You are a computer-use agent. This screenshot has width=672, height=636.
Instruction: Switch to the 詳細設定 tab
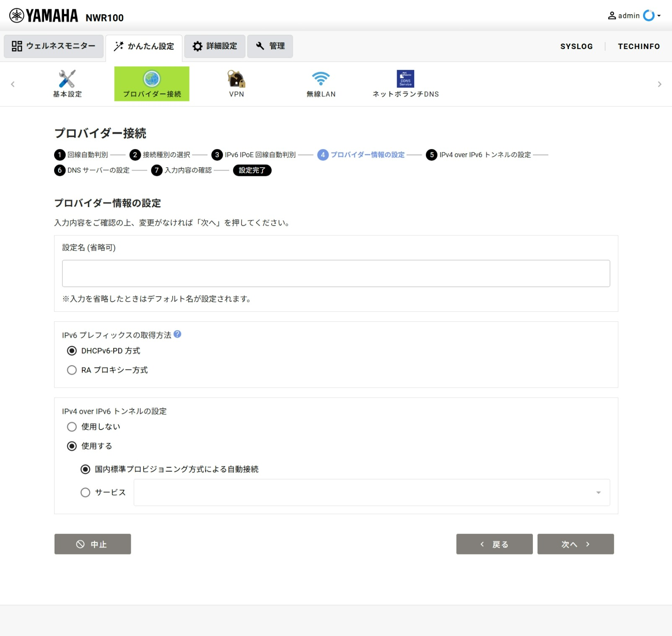click(215, 46)
